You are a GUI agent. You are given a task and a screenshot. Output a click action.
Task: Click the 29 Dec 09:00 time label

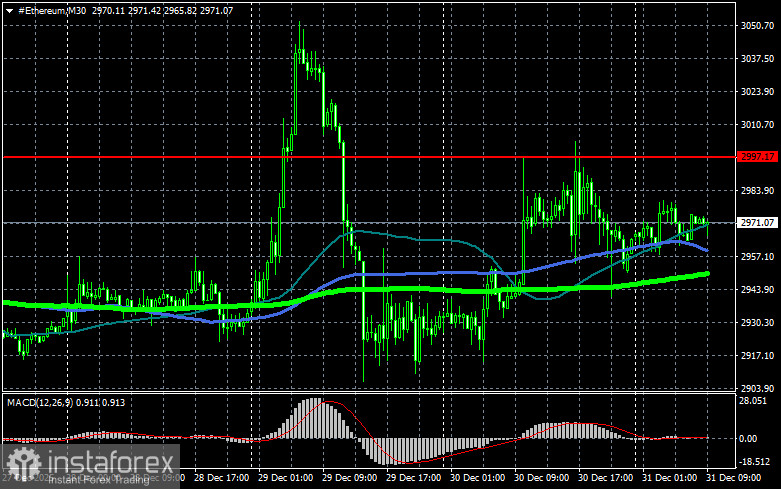tap(349, 478)
